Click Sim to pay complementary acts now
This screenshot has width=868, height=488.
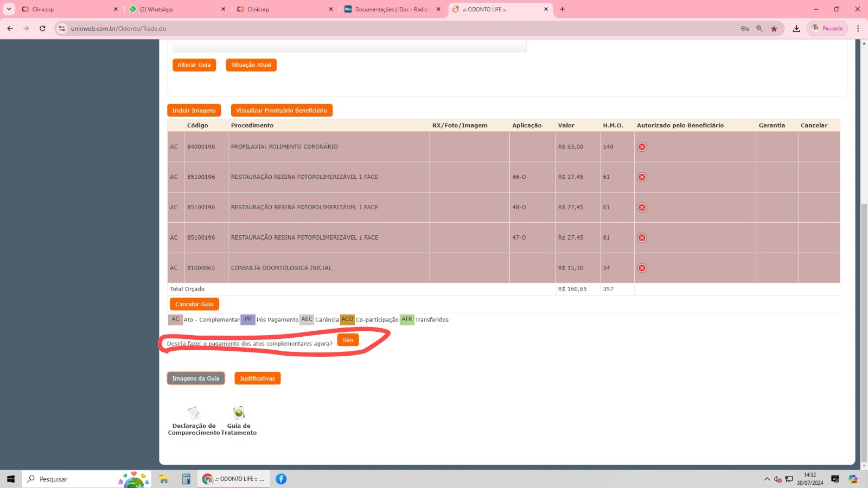(x=348, y=340)
